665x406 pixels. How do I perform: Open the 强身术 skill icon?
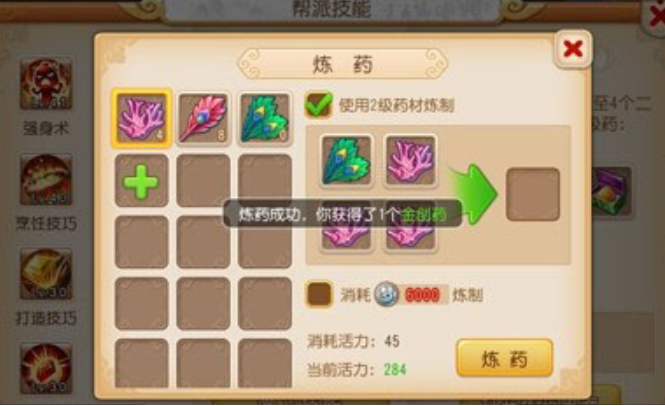[46, 83]
